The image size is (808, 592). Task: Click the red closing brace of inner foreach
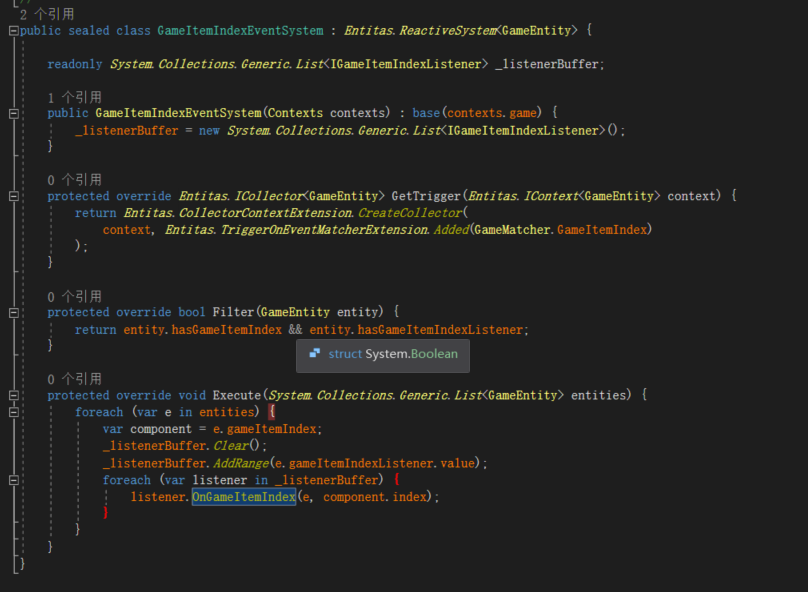(106, 513)
